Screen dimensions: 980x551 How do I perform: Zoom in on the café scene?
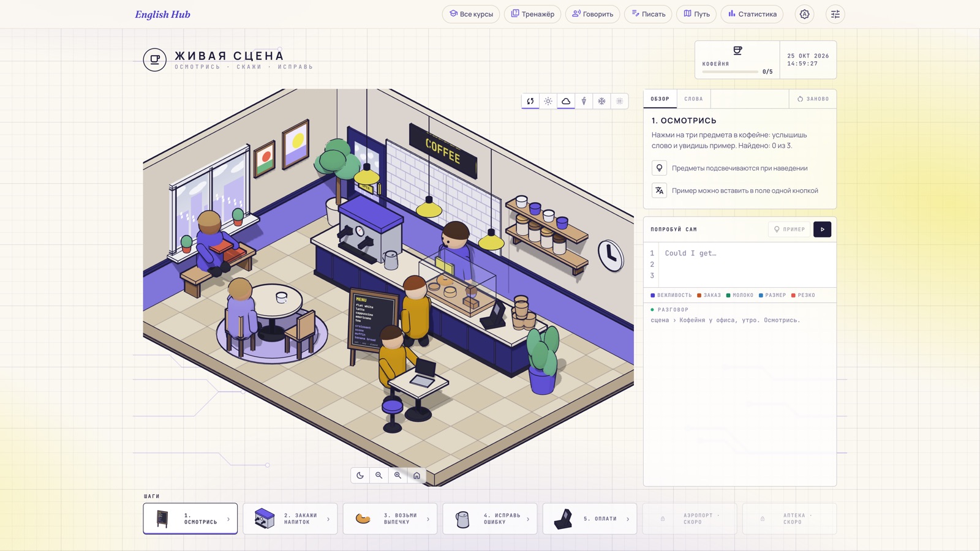tap(398, 475)
